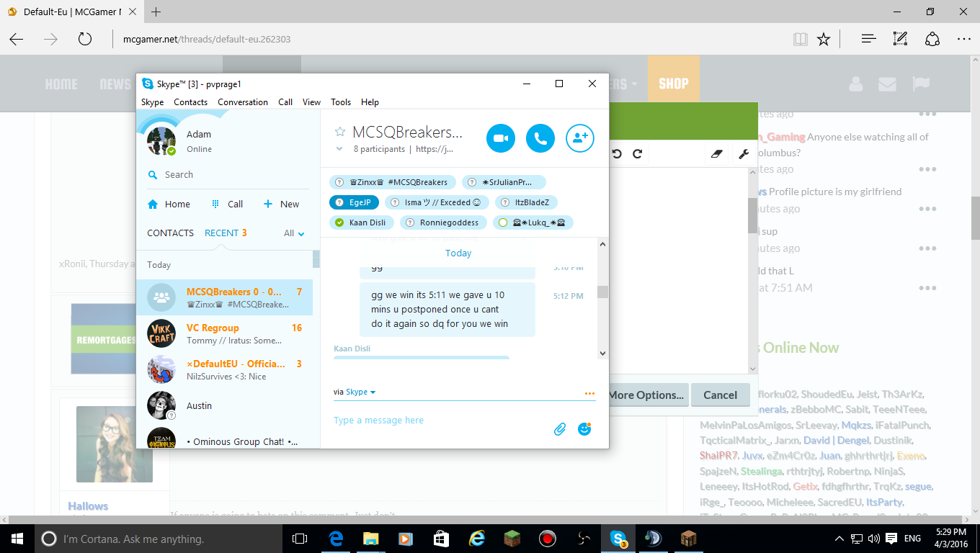Open File Explorer from the taskbar
980x553 pixels.
[x=370, y=539]
